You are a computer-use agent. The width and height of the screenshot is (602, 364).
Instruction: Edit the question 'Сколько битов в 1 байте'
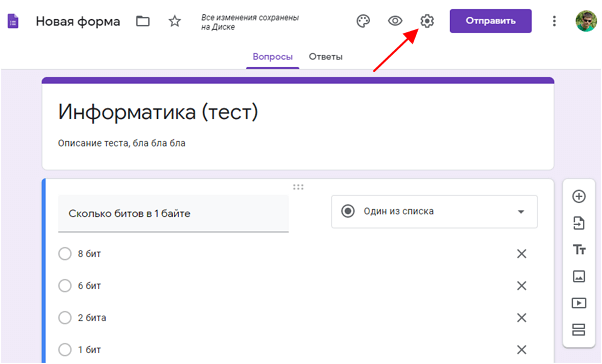click(x=173, y=213)
